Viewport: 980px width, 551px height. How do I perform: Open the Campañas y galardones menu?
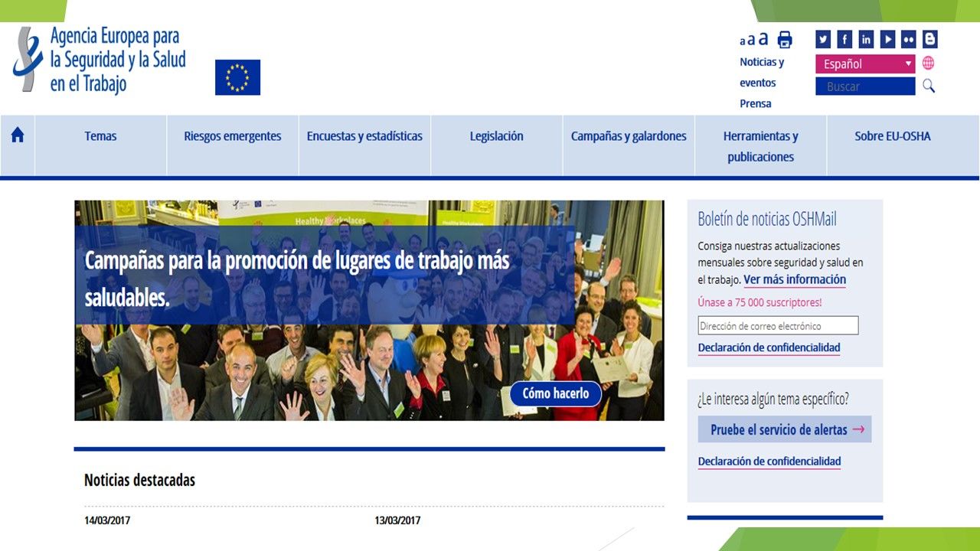point(629,136)
